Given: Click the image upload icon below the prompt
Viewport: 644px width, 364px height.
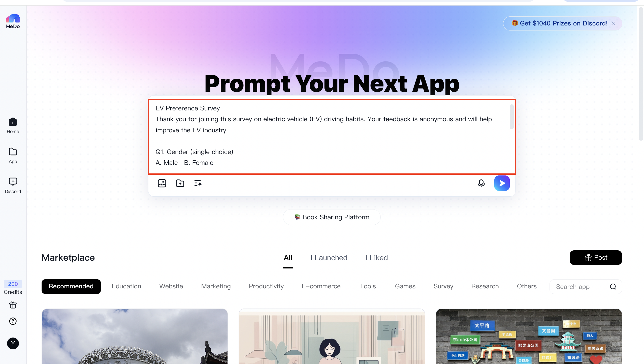Looking at the screenshot, I should point(162,183).
